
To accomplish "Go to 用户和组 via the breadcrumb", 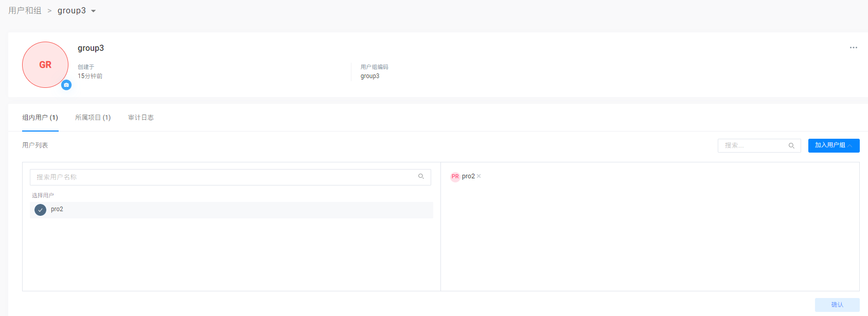I will point(25,11).
